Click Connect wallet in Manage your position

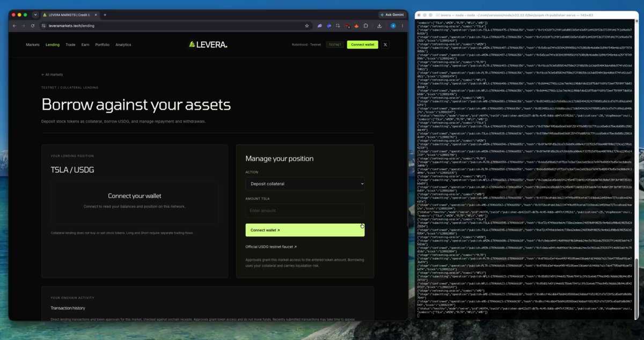pos(305,230)
